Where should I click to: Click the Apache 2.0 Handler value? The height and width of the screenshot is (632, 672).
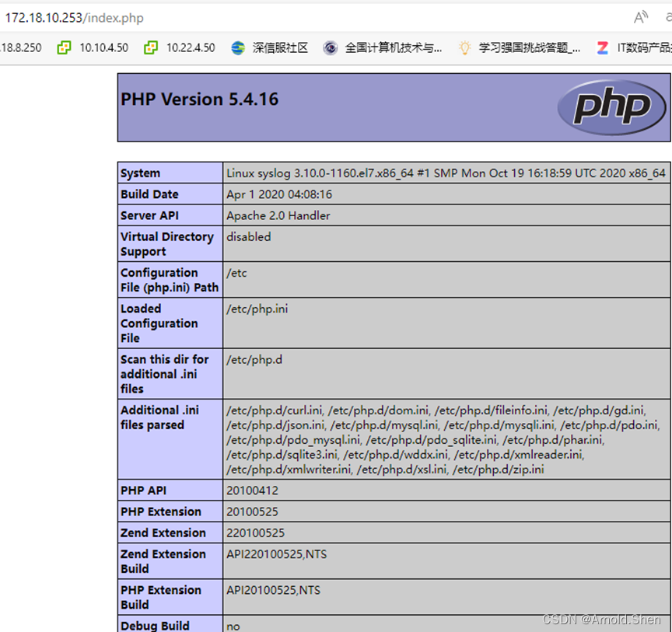278,215
